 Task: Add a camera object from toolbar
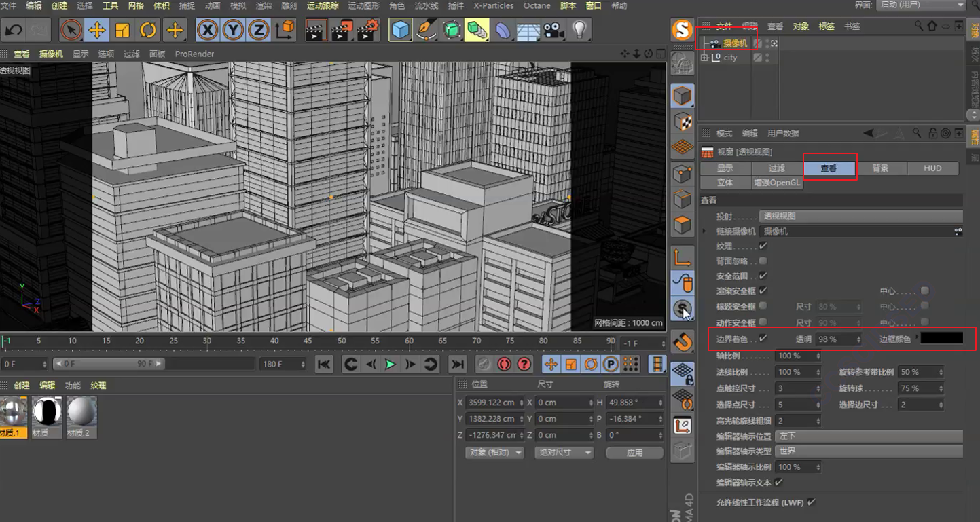[554, 31]
